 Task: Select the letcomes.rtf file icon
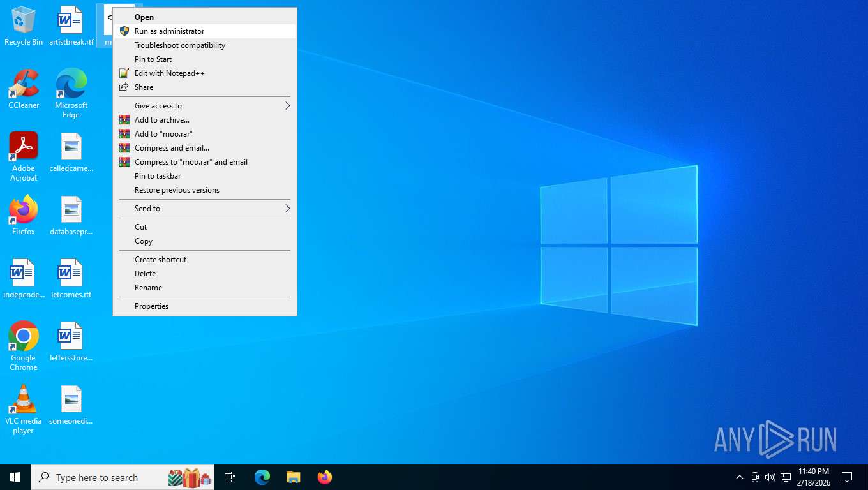[71, 279]
